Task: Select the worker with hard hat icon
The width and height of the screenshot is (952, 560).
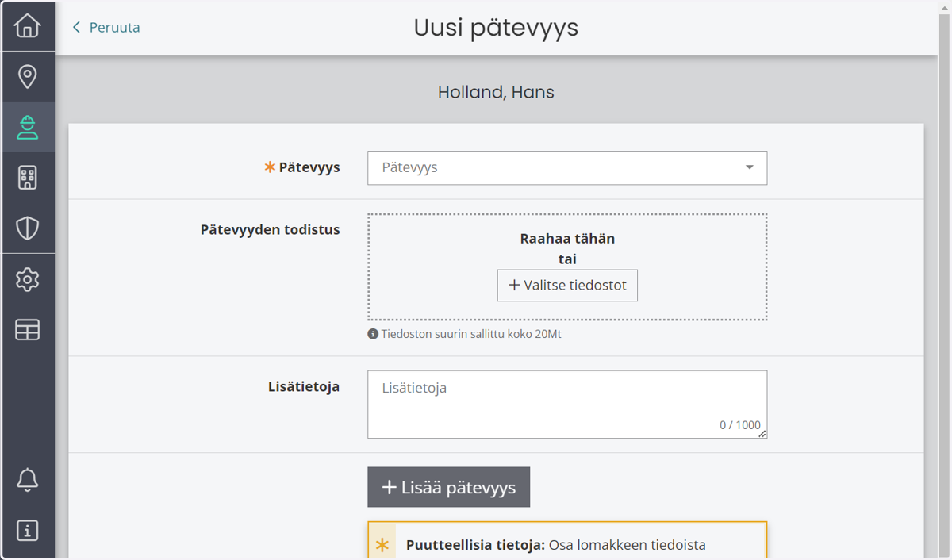Action: (x=27, y=127)
